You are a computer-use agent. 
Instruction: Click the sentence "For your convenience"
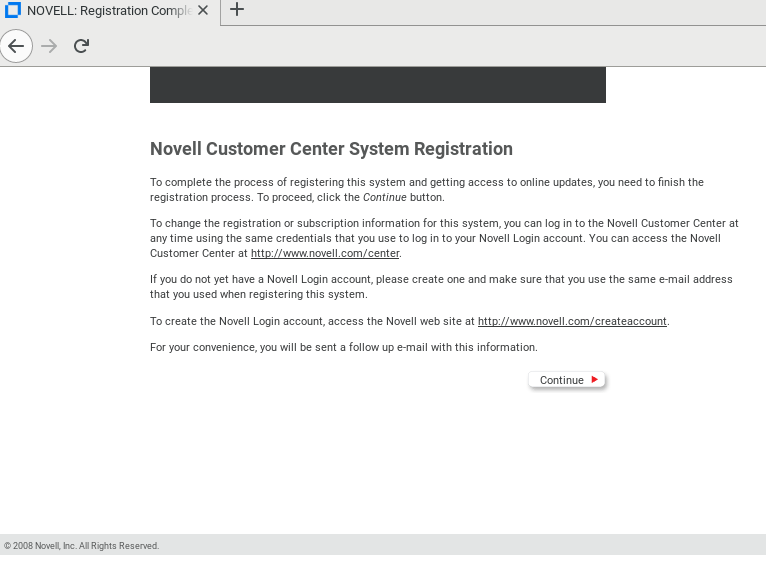(343, 348)
